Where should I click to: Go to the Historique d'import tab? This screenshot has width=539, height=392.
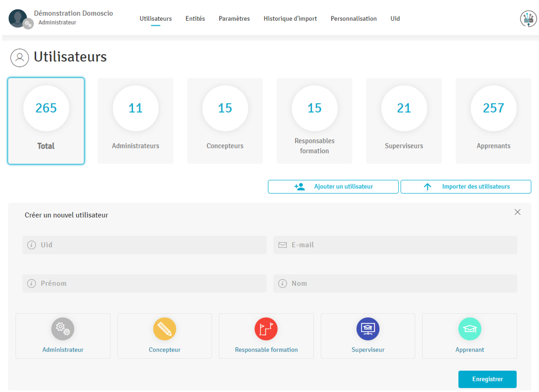click(290, 19)
